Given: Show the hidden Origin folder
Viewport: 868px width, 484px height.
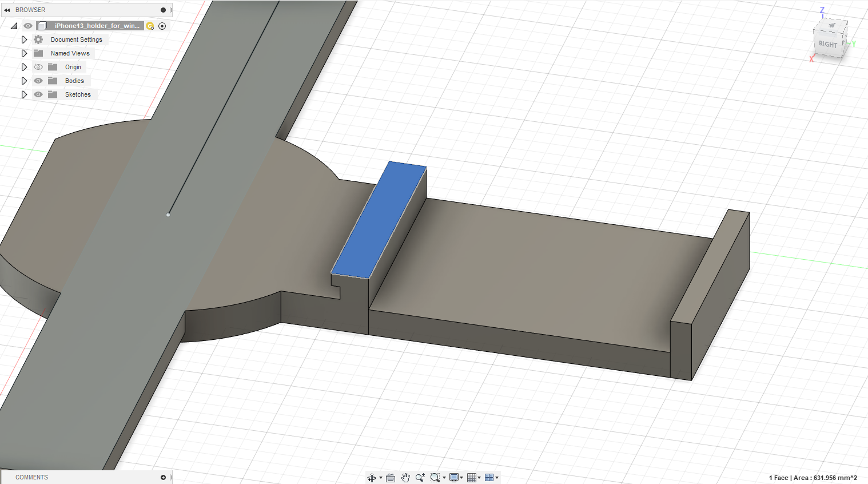Looking at the screenshot, I should (38, 67).
